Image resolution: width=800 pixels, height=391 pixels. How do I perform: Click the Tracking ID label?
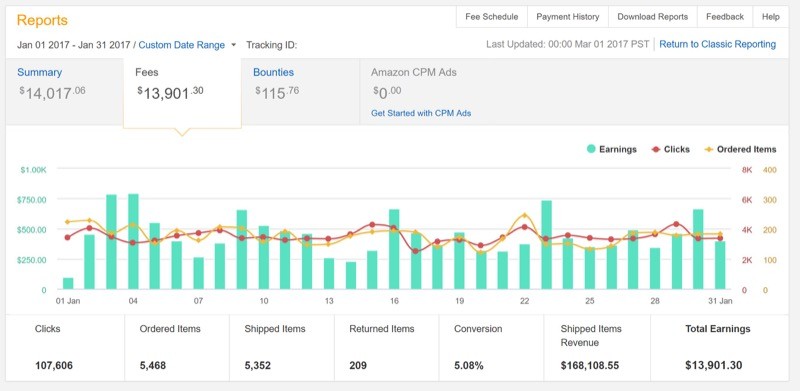point(271,45)
